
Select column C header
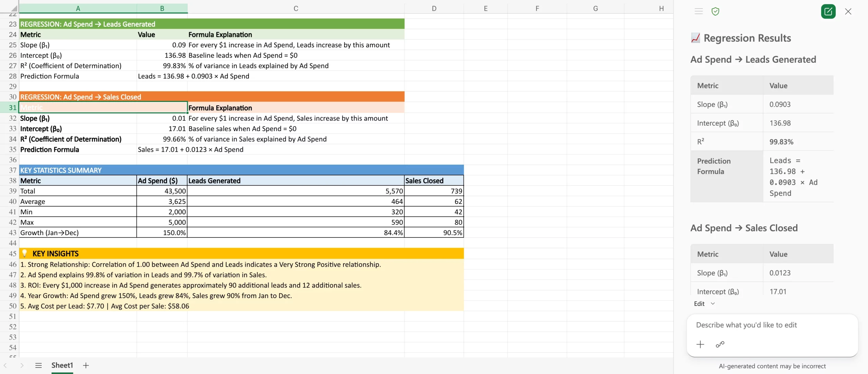click(x=296, y=8)
